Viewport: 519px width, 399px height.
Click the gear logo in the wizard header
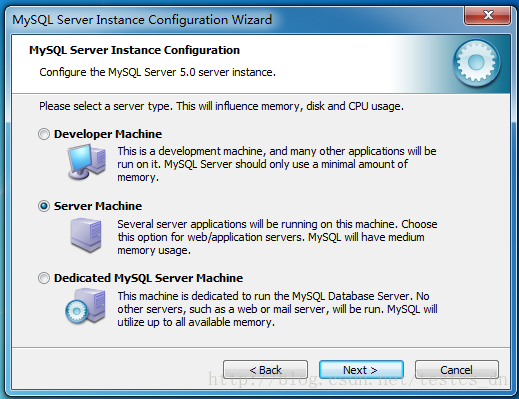coord(476,63)
